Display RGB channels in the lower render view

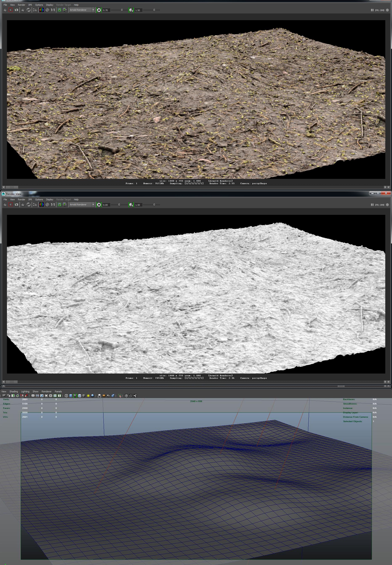click(x=41, y=205)
